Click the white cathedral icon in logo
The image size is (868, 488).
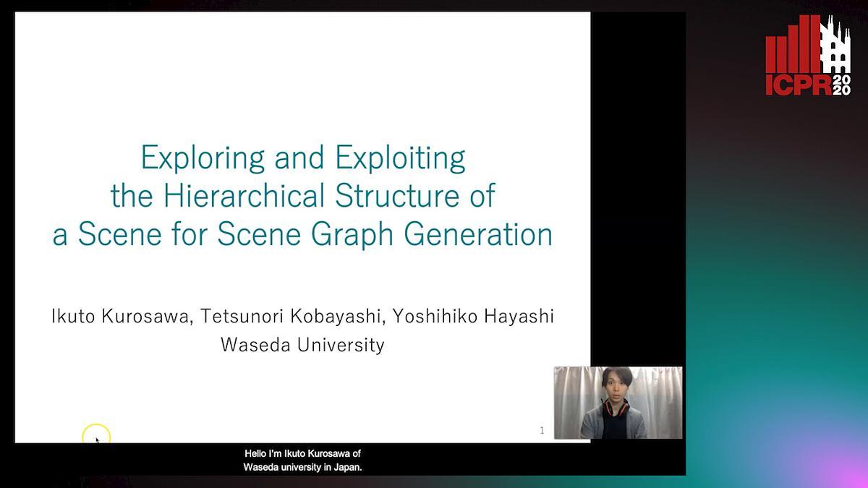[x=837, y=46]
